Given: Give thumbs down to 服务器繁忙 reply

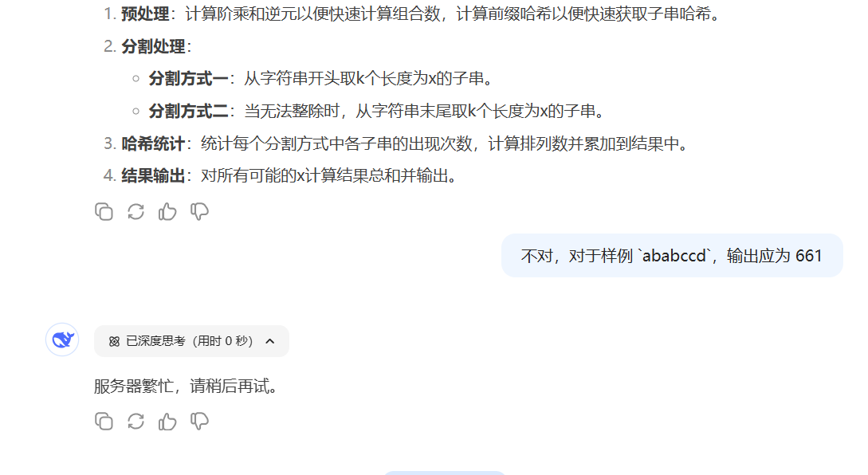Looking at the screenshot, I should [x=199, y=422].
